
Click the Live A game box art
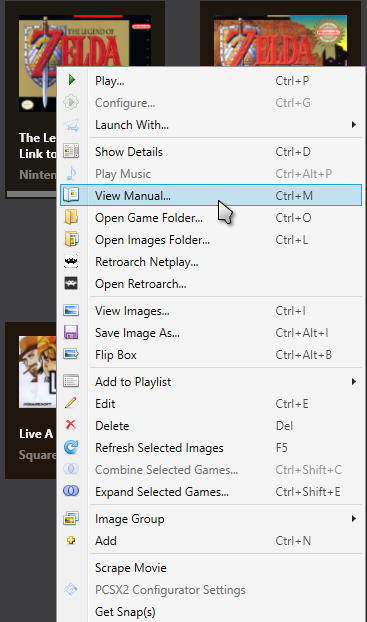coord(37,372)
